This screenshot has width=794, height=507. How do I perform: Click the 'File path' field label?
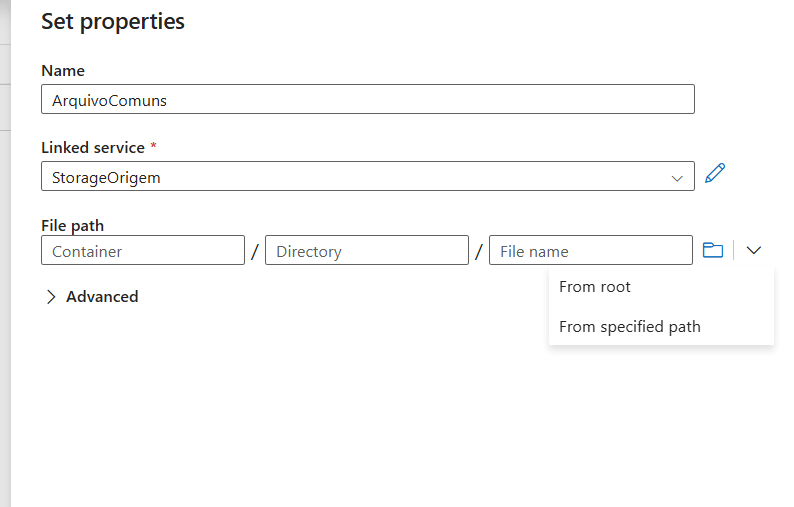(72, 226)
